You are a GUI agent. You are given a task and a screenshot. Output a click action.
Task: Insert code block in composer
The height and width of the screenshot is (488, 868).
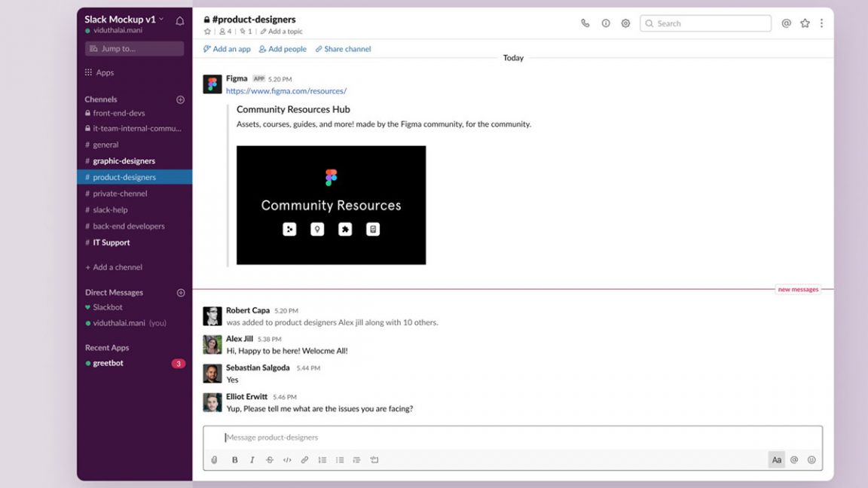click(x=374, y=460)
